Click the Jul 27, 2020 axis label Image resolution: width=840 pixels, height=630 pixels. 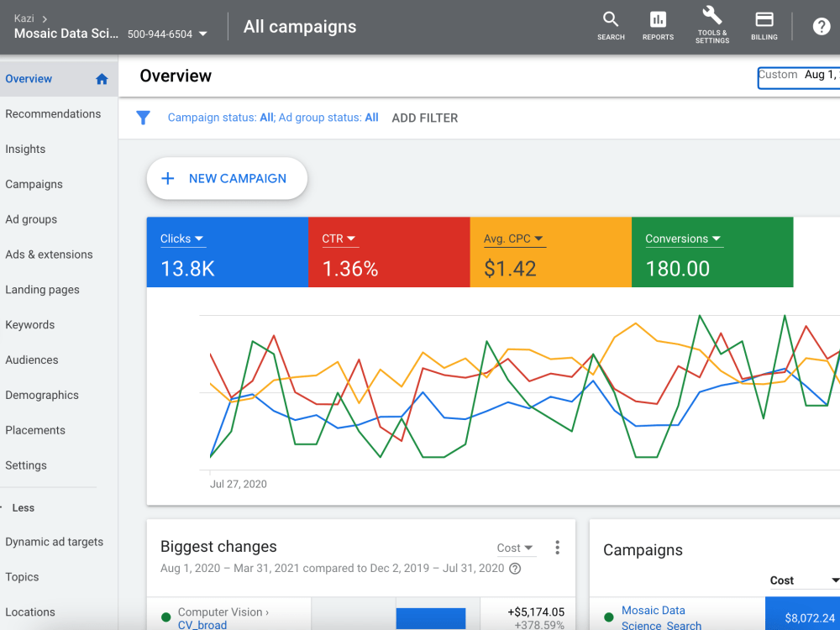click(x=239, y=484)
